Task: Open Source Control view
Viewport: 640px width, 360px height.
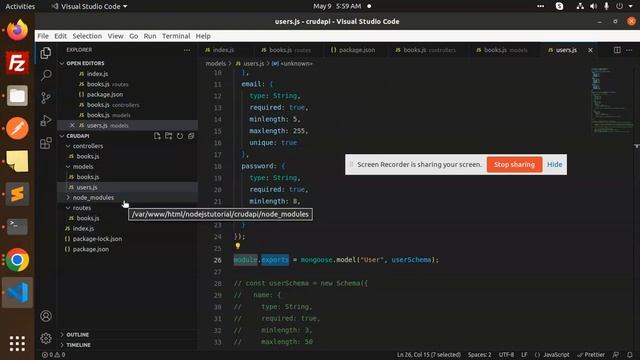Action: 46,98
